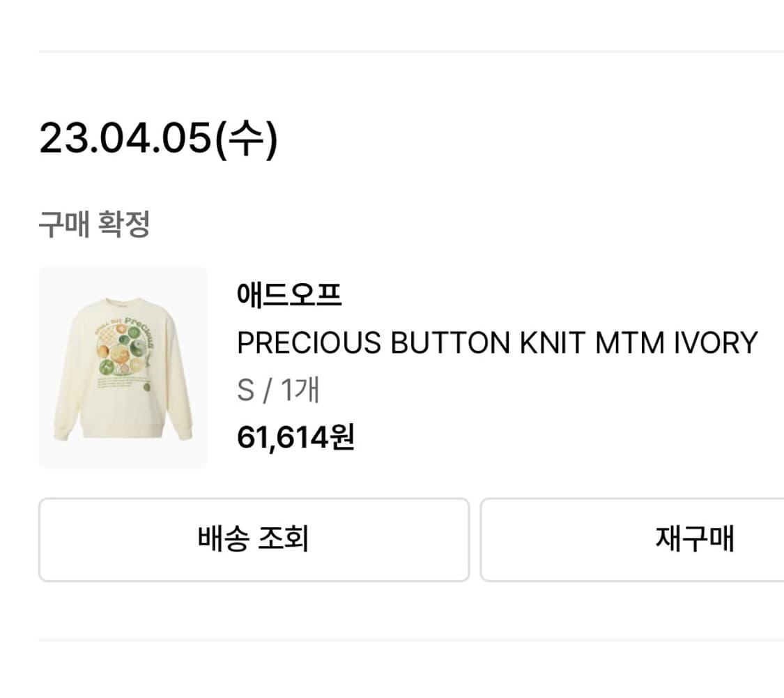Open the item size and quantity details
This screenshot has width=784, height=698.
tap(277, 391)
